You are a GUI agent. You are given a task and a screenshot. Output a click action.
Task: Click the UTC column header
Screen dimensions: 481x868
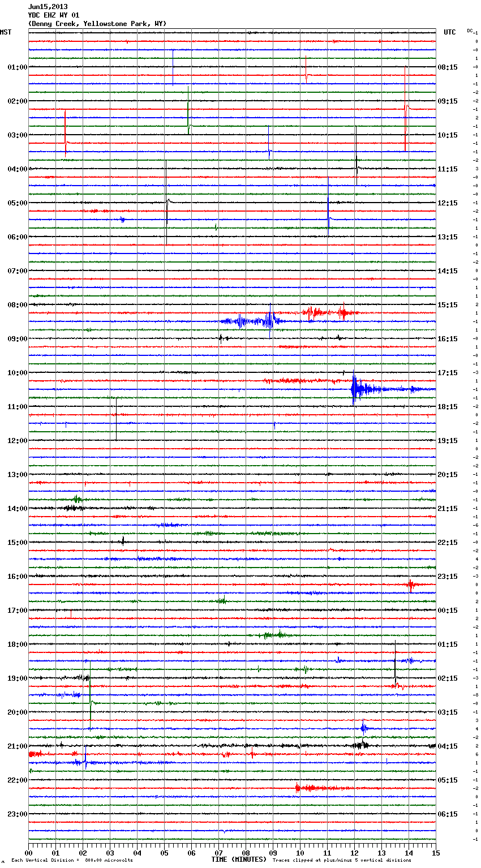(449, 32)
